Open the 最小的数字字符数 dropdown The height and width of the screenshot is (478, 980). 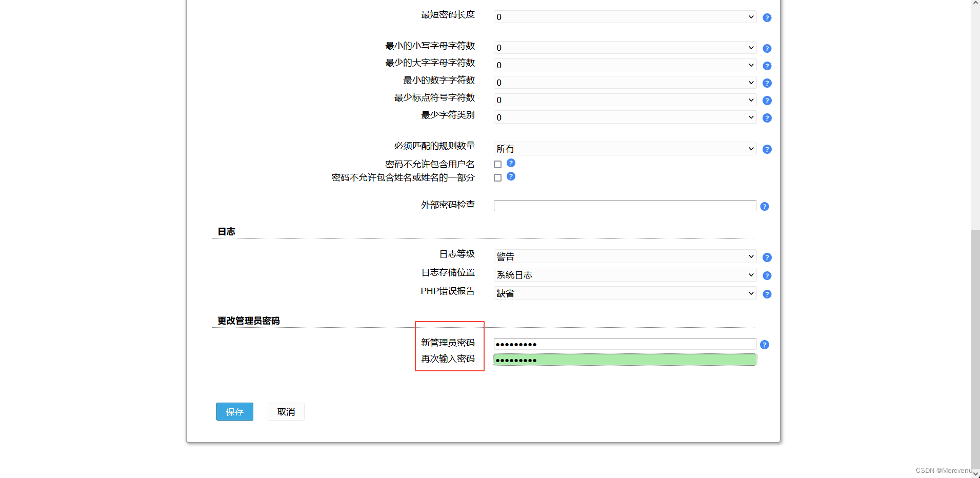[x=625, y=83]
